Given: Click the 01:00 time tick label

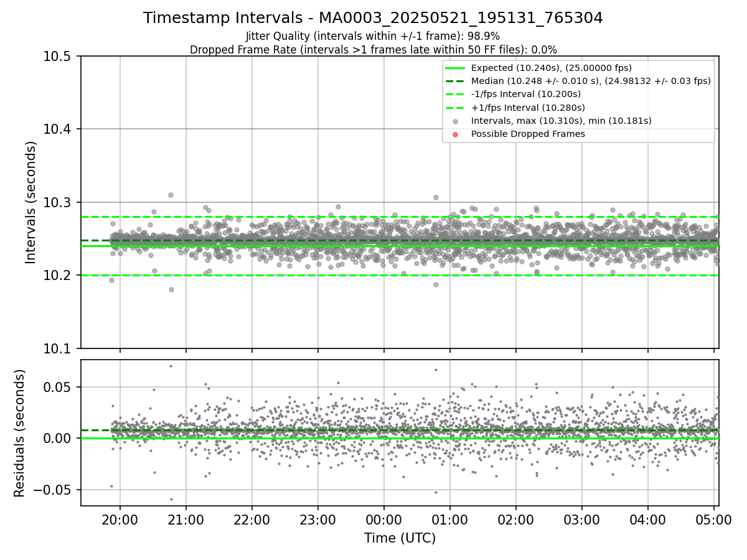Looking at the screenshot, I should click(x=450, y=520).
